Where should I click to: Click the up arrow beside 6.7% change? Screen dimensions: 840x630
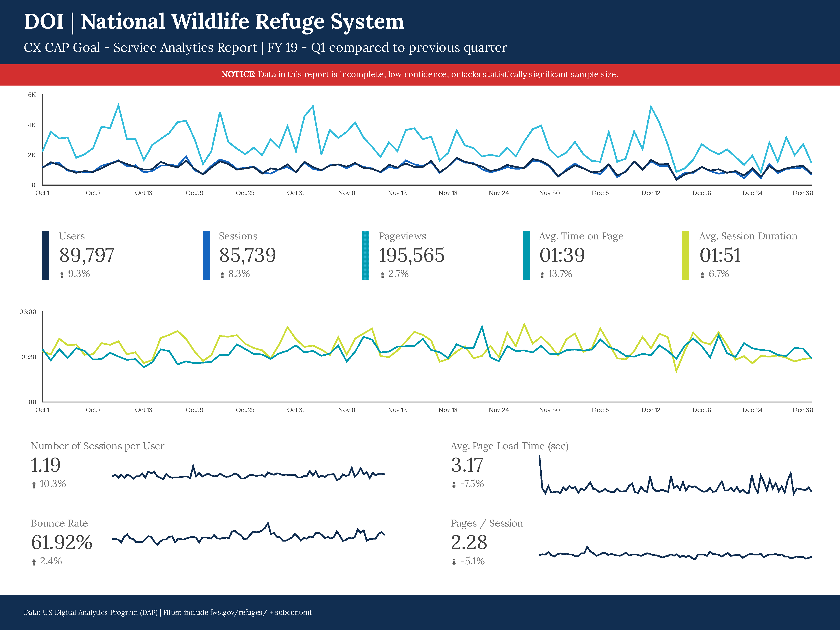pos(702,275)
